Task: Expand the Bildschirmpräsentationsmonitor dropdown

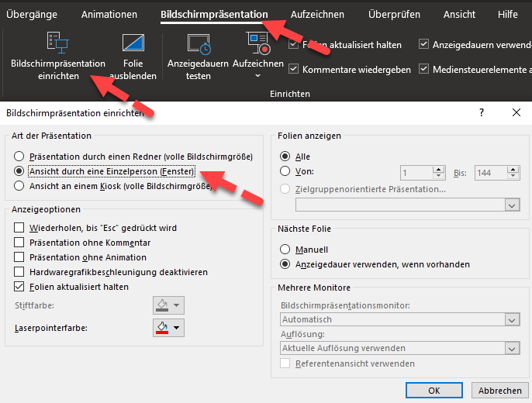Action: [x=512, y=319]
